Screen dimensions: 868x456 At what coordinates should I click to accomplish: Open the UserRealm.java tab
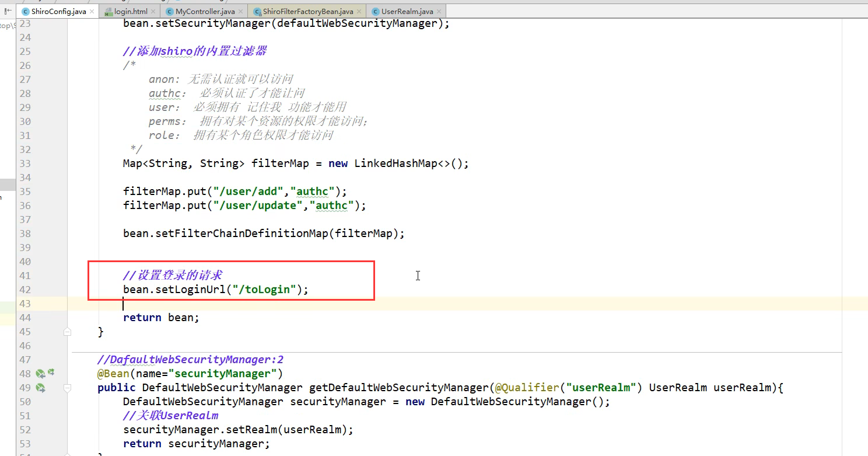tap(407, 11)
